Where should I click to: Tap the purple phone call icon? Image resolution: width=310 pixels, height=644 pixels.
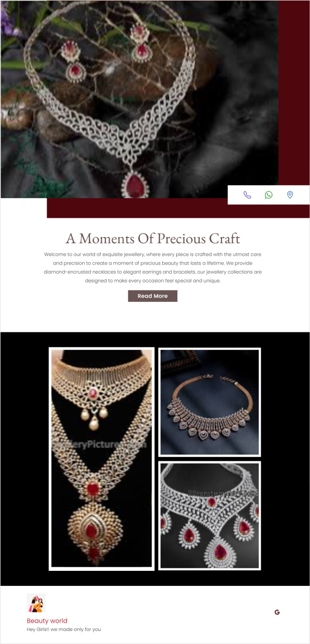pyautogui.click(x=248, y=195)
